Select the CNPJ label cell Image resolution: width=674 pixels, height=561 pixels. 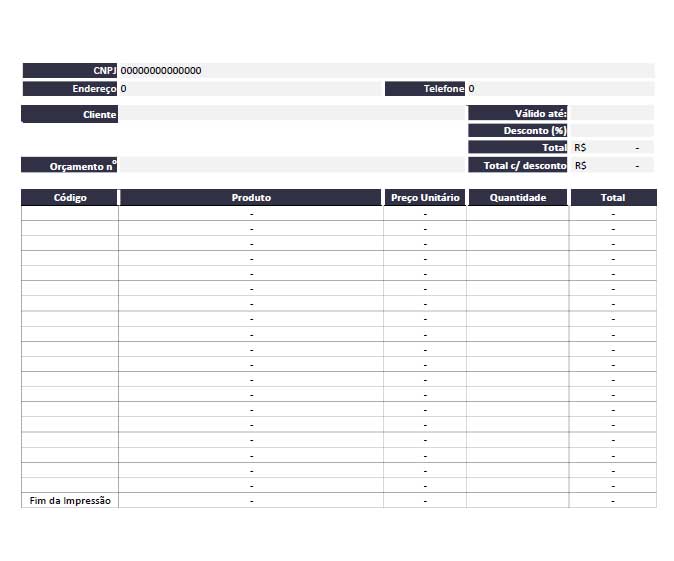pyautogui.click(x=70, y=71)
